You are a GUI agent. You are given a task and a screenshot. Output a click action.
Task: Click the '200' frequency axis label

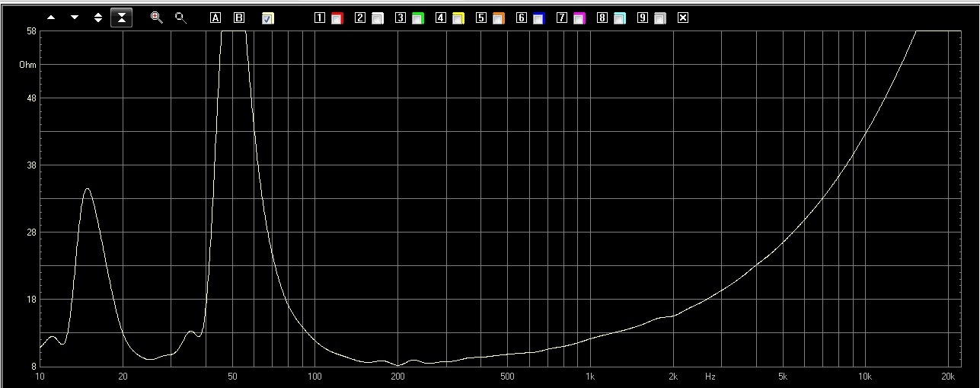[x=397, y=377]
